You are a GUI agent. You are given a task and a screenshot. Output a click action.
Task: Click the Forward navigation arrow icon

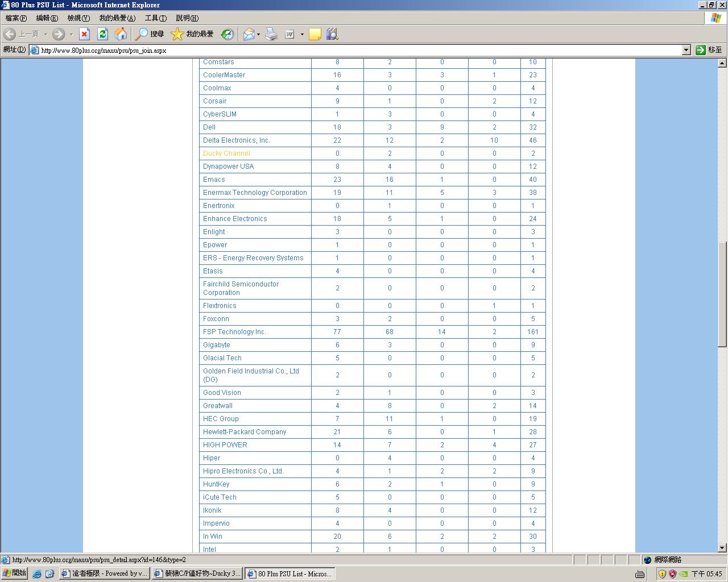click(59, 34)
